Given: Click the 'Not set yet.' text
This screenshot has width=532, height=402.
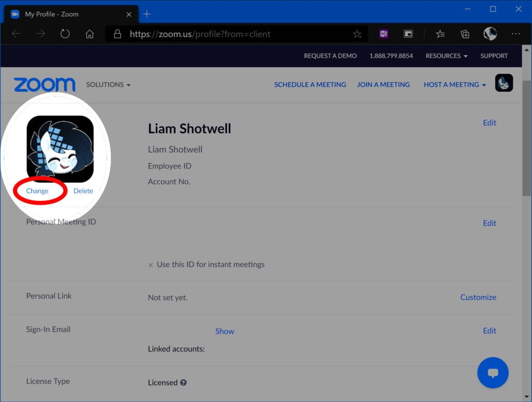Looking at the screenshot, I should coord(168,297).
